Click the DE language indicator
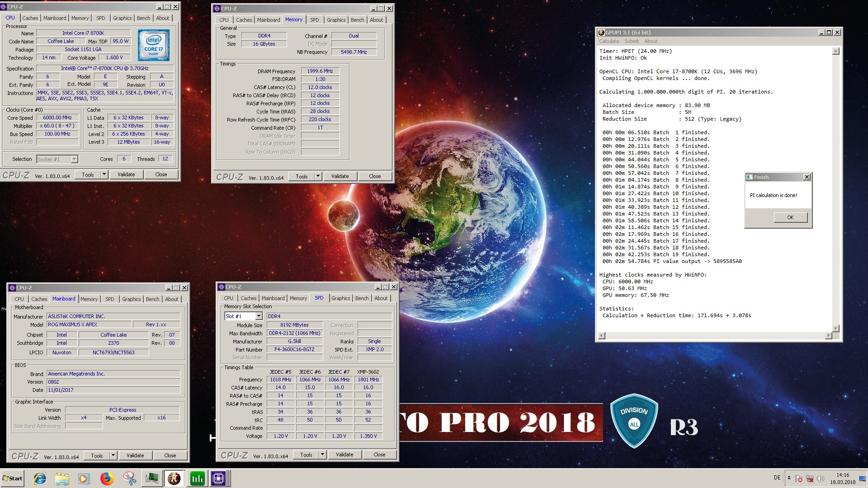 777,477
